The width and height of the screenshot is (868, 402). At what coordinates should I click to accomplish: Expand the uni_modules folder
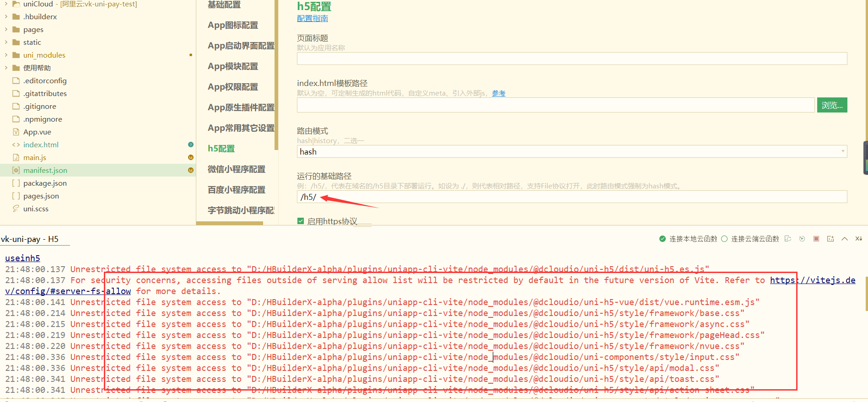point(6,55)
